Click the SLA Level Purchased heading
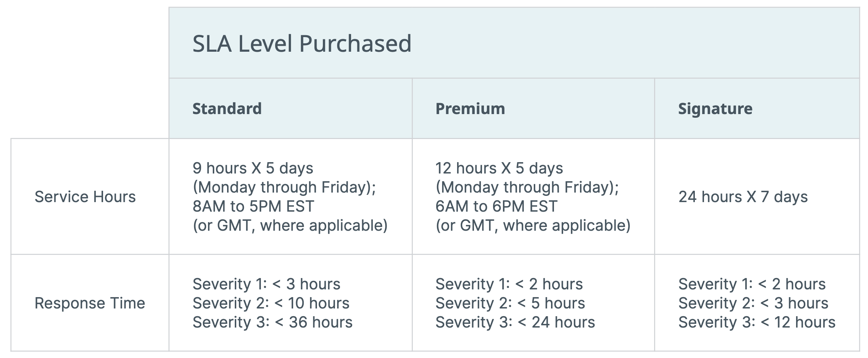Screen dimensions: 868x358 pos(302,44)
